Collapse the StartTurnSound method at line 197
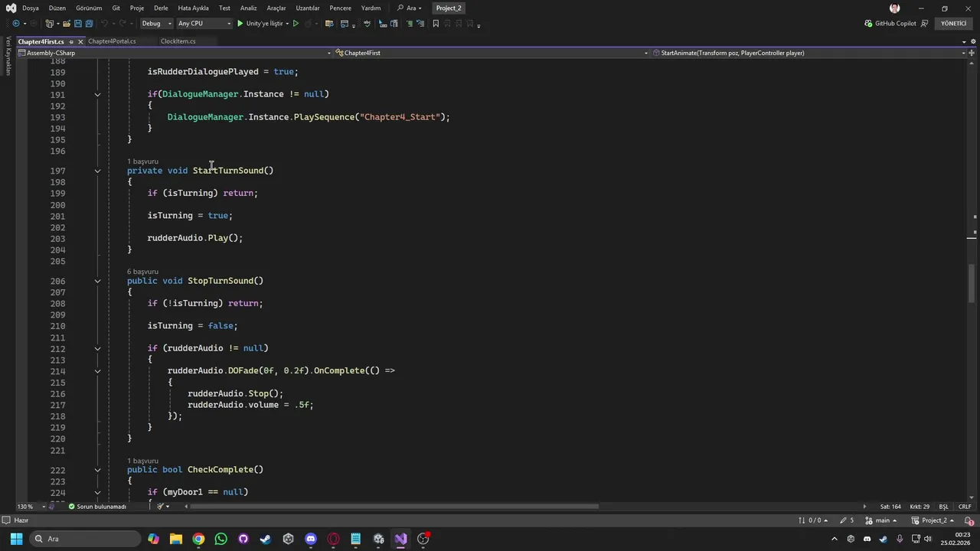Image resolution: width=980 pixels, height=551 pixels. point(97,171)
